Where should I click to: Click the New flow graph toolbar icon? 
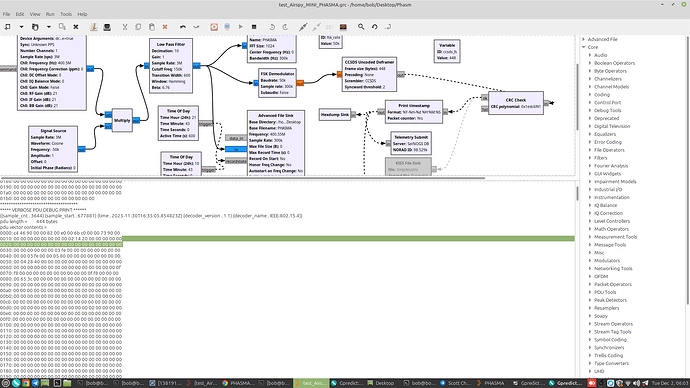click(7, 27)
